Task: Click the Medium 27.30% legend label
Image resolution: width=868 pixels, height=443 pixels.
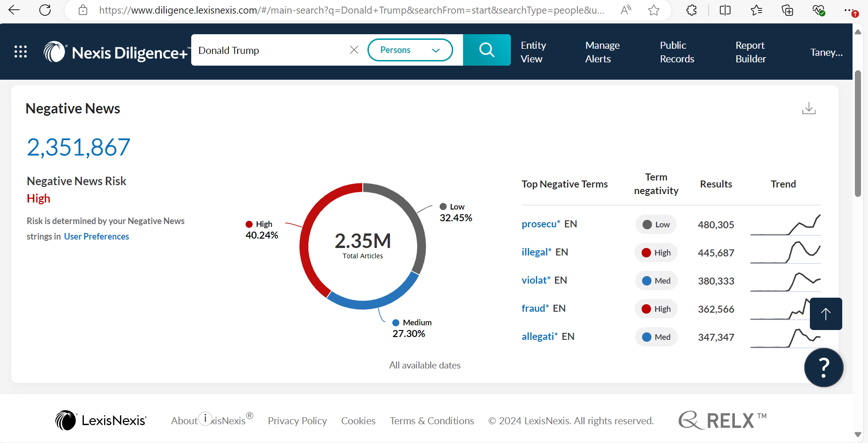Action: point(412,328)
